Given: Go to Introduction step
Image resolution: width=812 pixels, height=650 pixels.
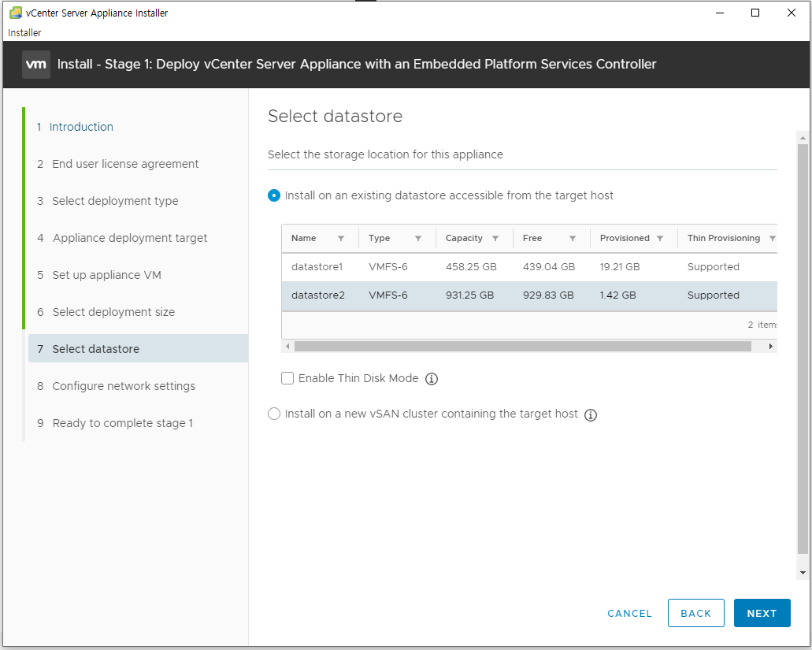Looking at the screenshot, I should [81, 127].
